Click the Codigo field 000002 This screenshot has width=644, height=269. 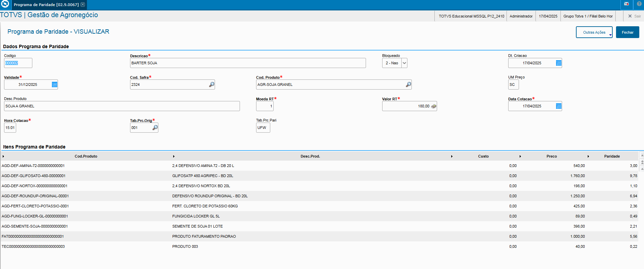18,63
